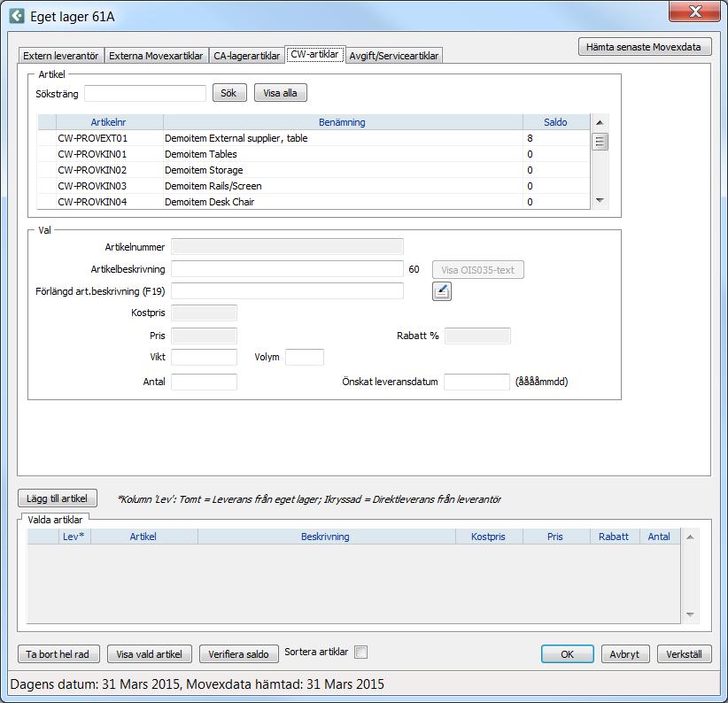Focus the Önskat leveransdatum field
Image resolution: width=728 pixels, height=703 pixels.
click(x=476, y=382)
